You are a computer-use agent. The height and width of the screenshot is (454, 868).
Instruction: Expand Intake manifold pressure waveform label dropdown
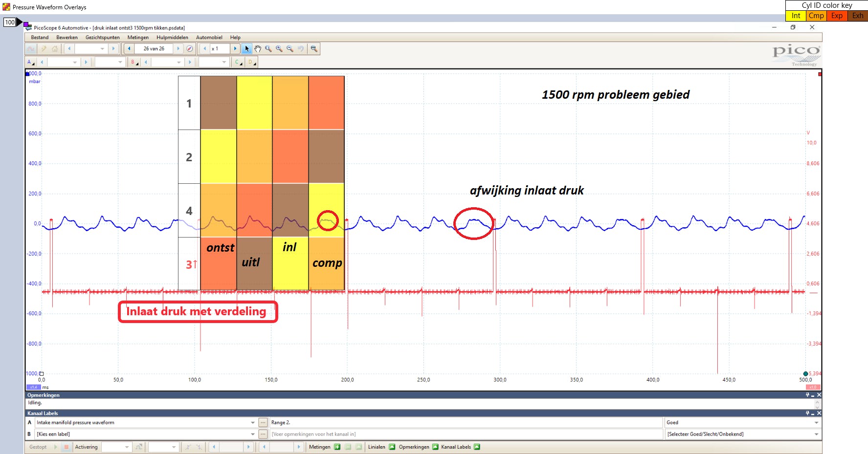(253, 423)
